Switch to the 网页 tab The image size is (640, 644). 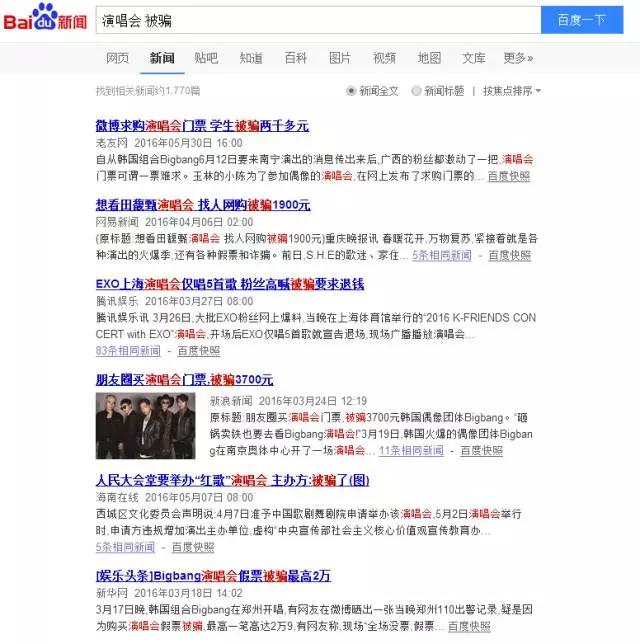tap(117, 58)
